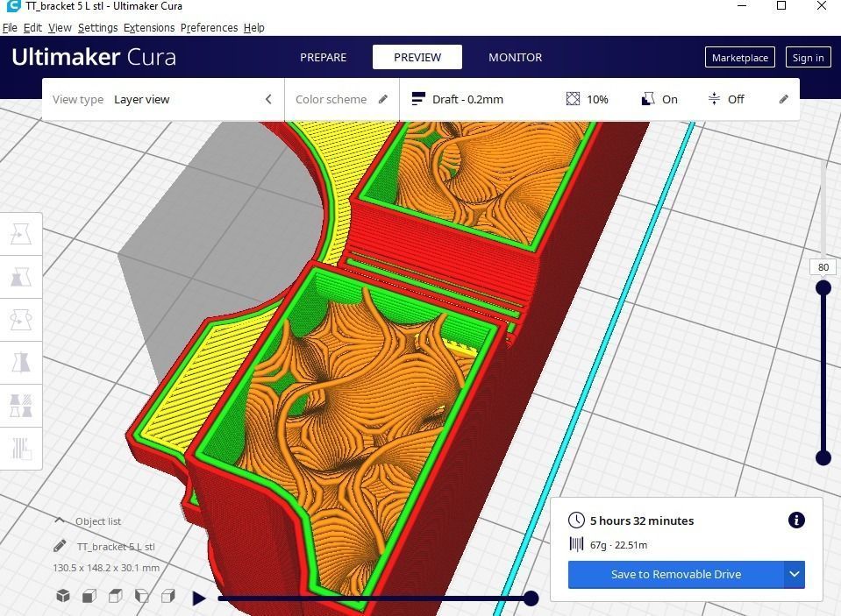This screenshot has height=616, width=841.
Task: Click the Cura logo in title bar
Action: 13,6
